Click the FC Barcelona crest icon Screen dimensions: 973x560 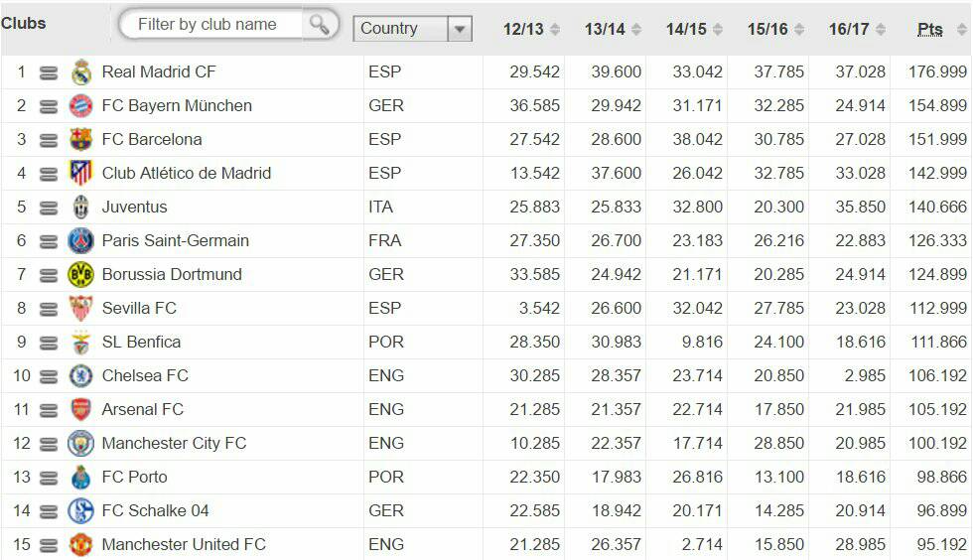81,140
